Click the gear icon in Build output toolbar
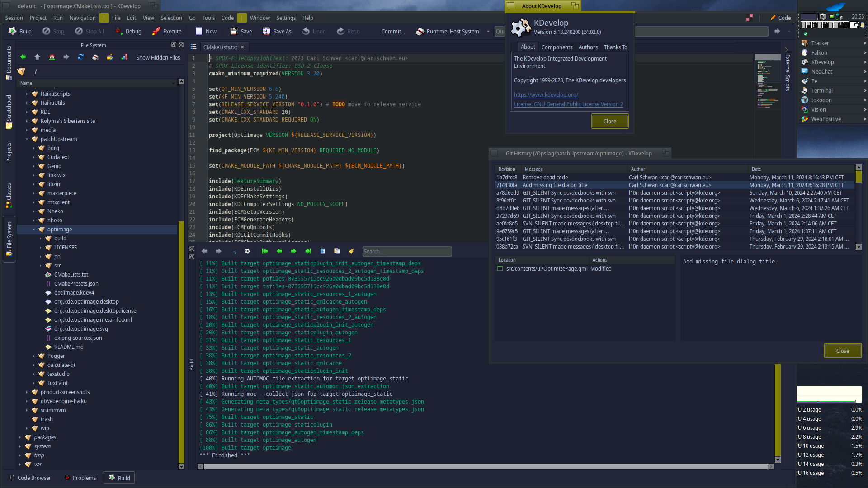This screenshot has height=488, width=868. click(x=248, y=251)
